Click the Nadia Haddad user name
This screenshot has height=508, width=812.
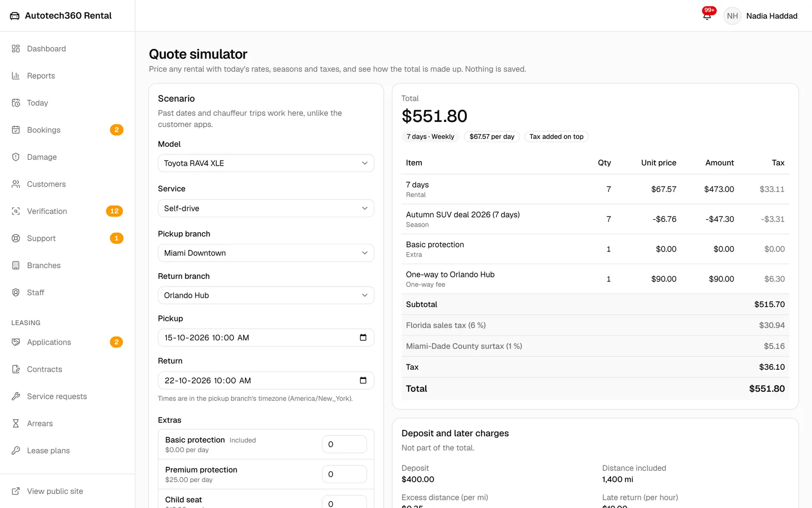click(771, 16)
